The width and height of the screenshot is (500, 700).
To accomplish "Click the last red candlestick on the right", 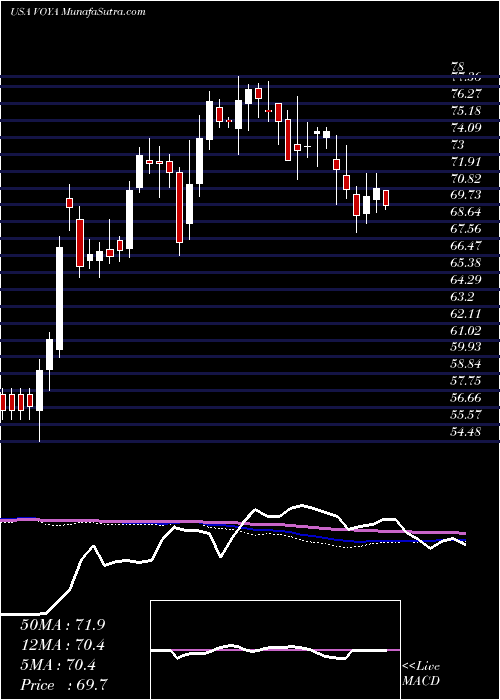I will (x=386, y=198).
